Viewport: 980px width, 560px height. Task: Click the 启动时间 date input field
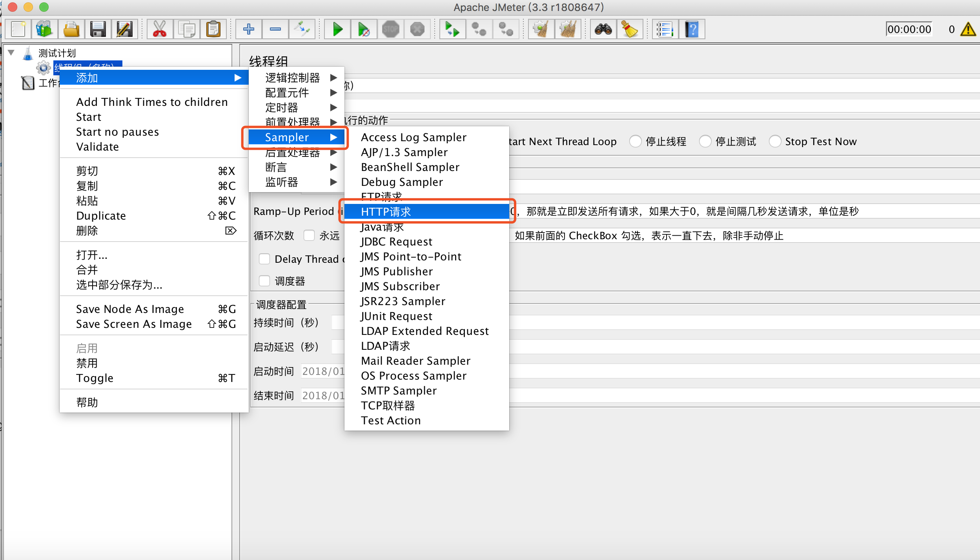(x=322, y=371)
